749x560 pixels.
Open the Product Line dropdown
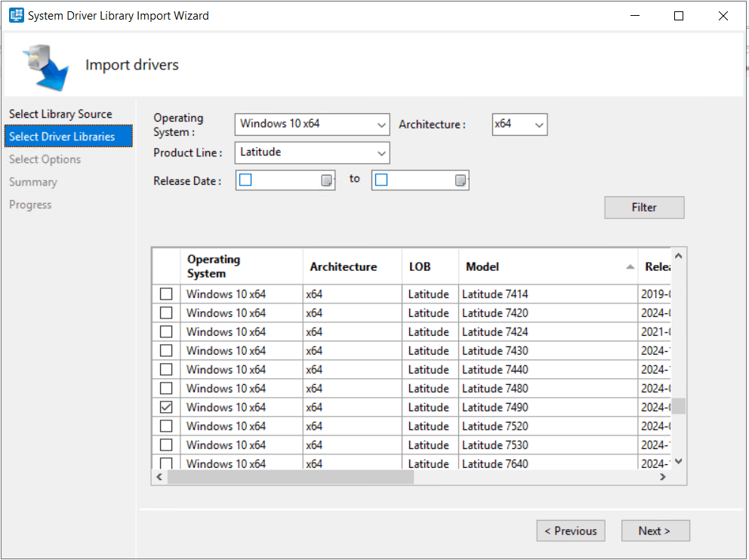(x=381, y=153)
